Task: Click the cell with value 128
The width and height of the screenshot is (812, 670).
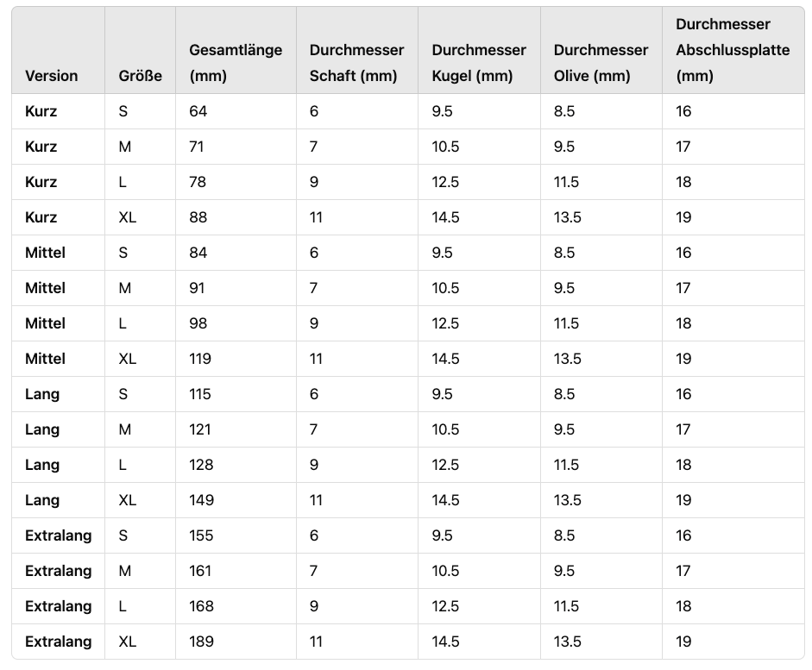Action: click(200, 465)
